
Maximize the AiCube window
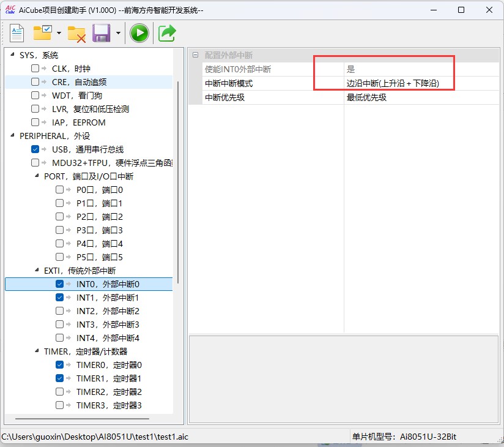[x=461, y=10]
